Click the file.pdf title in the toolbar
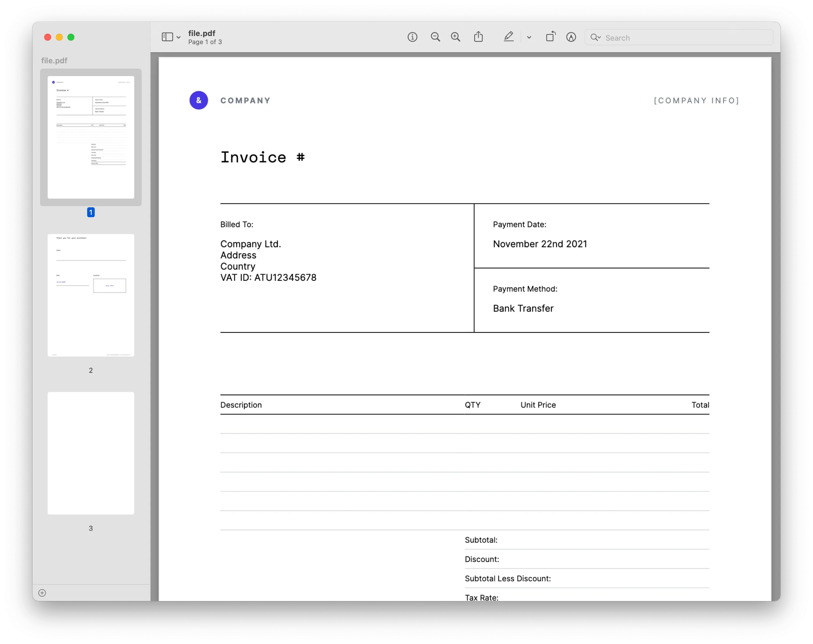The height and width of the screenshot is (644, 813). coord(201,33)
